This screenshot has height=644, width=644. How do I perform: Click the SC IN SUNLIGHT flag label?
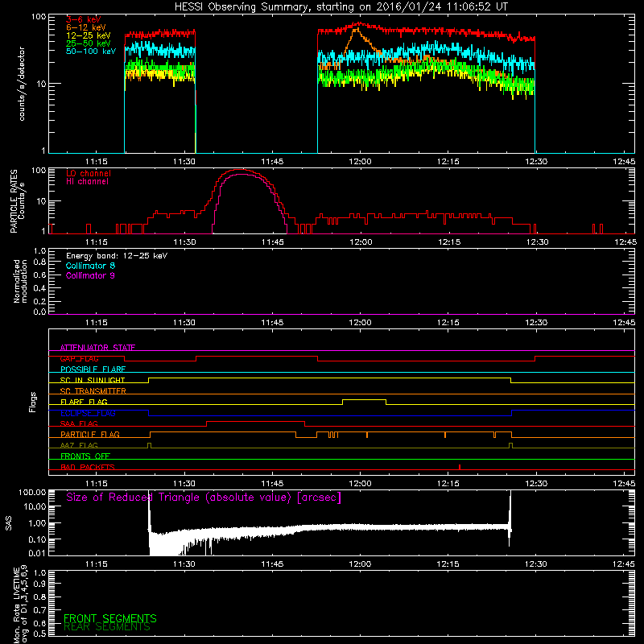(93, 380)
